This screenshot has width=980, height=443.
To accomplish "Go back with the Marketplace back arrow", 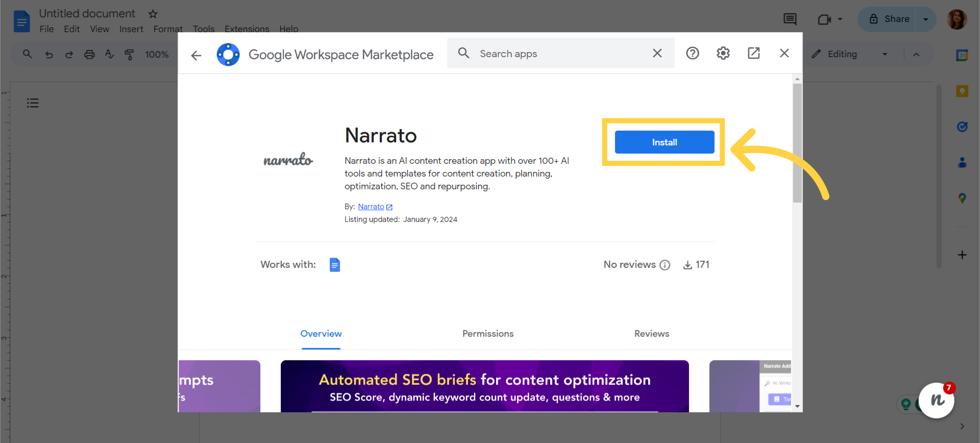I will (197, 55).
